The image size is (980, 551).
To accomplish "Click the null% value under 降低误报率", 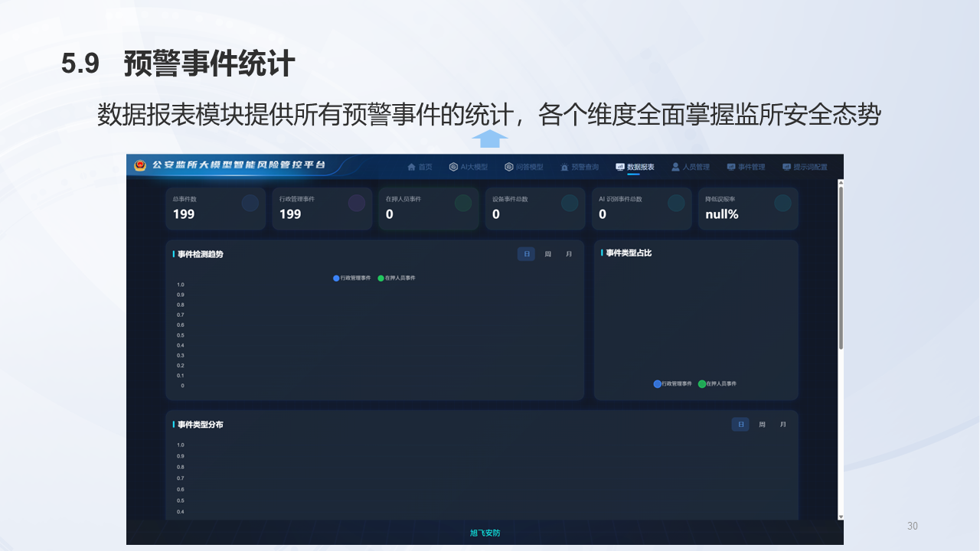I will 722,214.
